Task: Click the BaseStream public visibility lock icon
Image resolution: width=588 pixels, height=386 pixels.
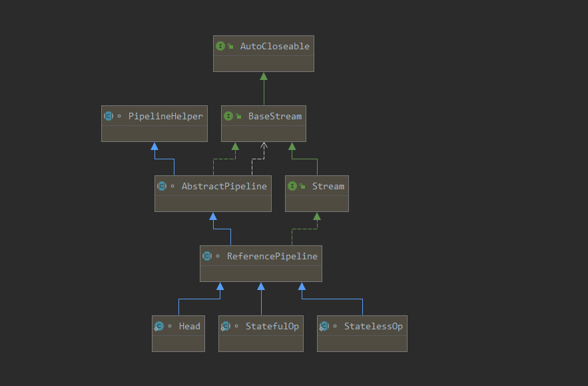Action: tap(238, 116)
